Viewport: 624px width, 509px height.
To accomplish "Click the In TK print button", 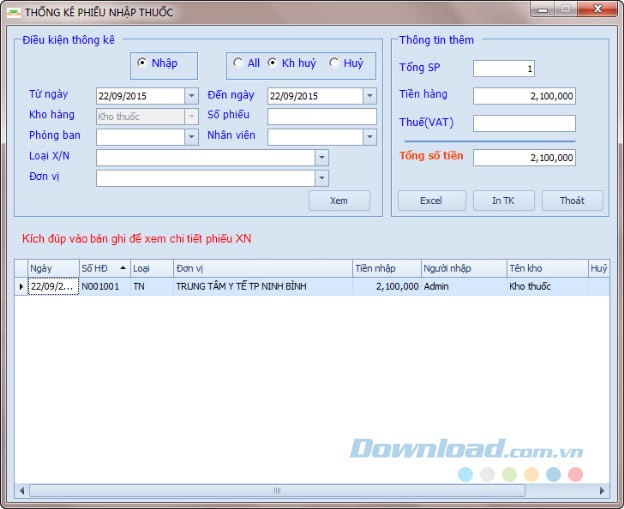I will (x=503, y=201).
